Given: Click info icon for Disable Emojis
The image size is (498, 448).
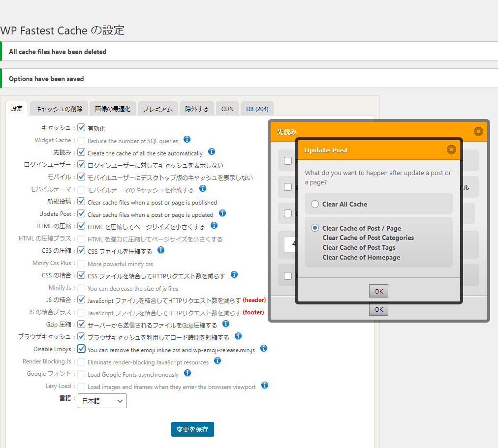Looking at the screenshot, I should tap(264, 348).
